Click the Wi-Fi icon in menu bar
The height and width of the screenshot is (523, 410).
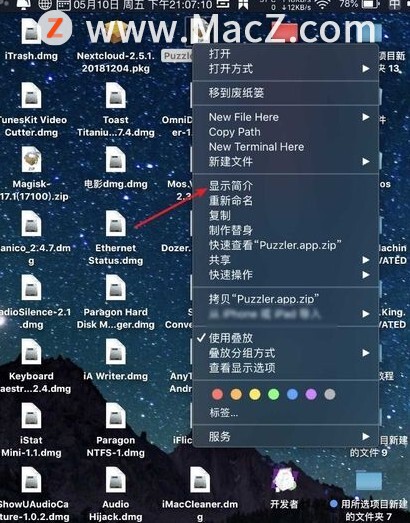pos(322,4)
